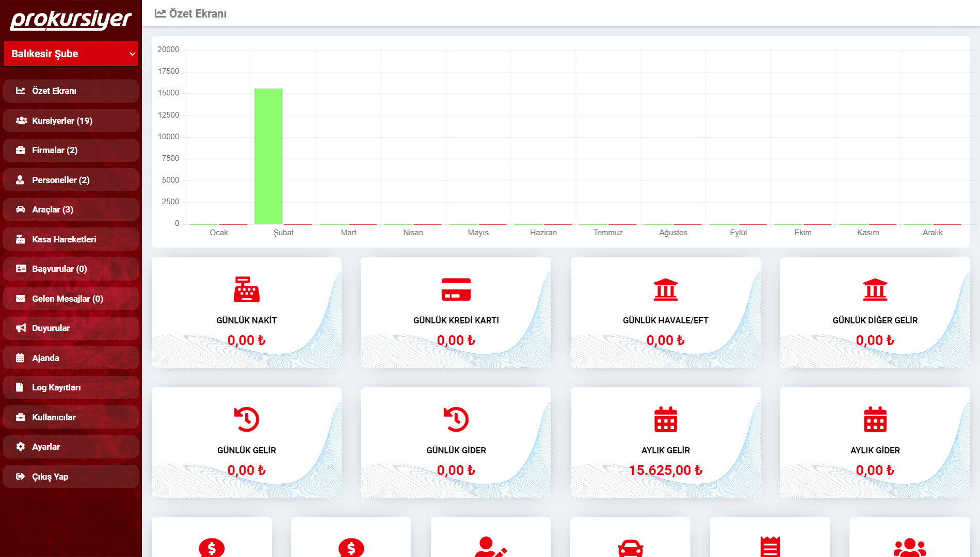Click Çıkış Yap to log out
The height and width of the screenshot is (557, 980).
71,477
